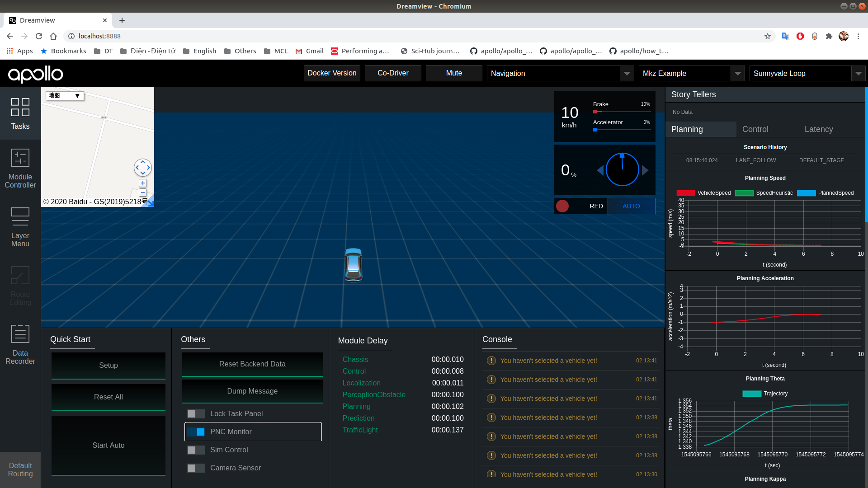The height and width of the screenshot is (488, 868).
Task: Open the Chromium menu
Action: pos(858,36)
